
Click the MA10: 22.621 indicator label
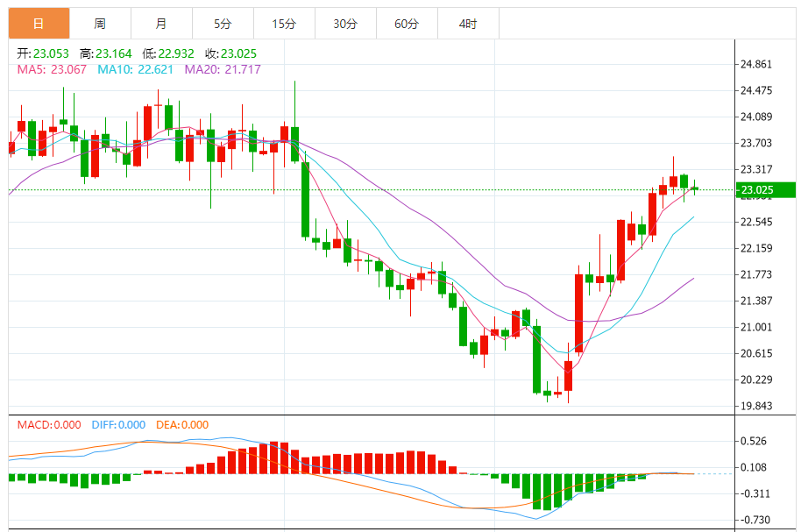tap(135, 69)
